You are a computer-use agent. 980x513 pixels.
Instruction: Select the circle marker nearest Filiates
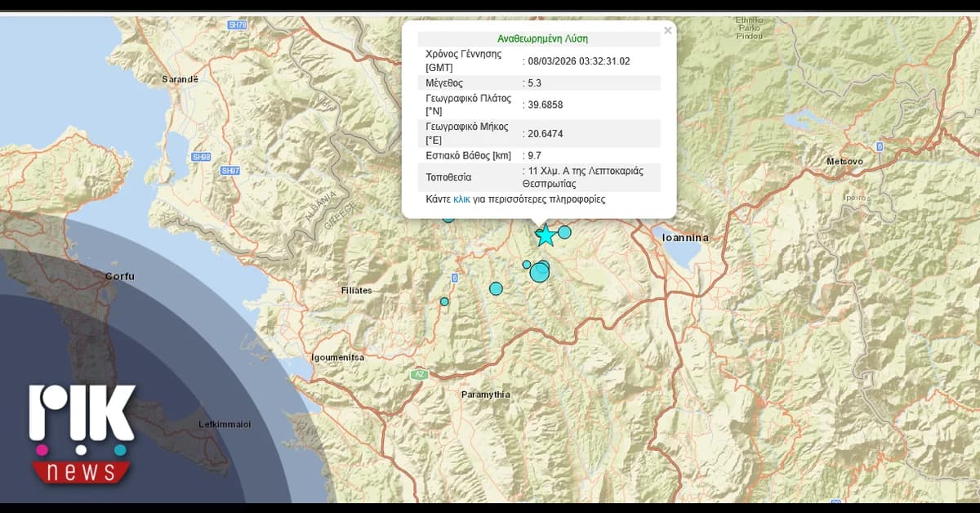[444, 301]
